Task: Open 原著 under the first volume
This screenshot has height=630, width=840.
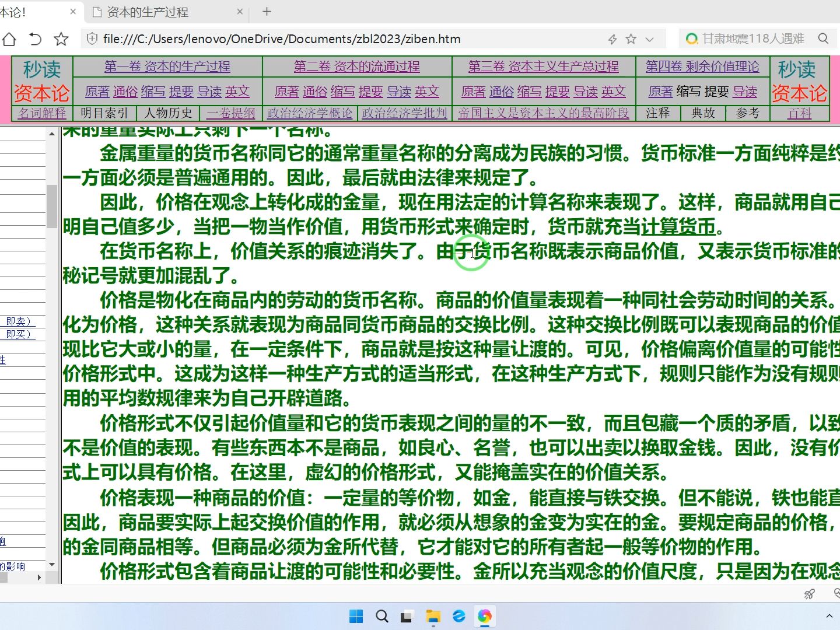Action: pos(97,92)
